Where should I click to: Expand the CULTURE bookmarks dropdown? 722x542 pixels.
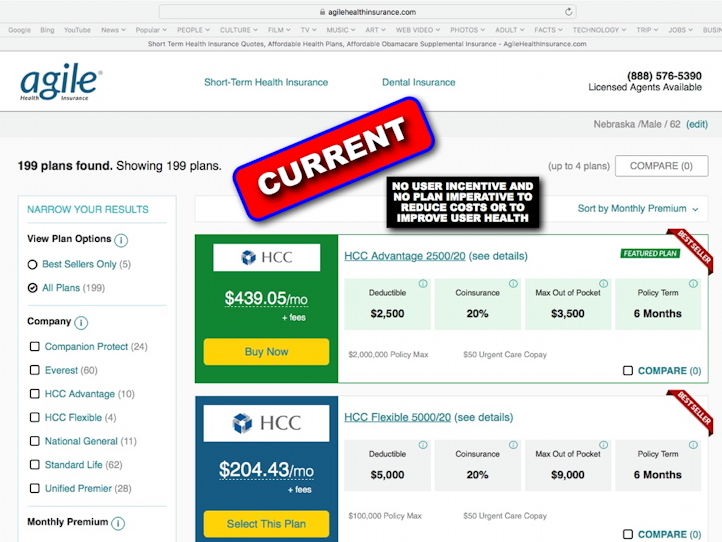click(x=239, y=30)
